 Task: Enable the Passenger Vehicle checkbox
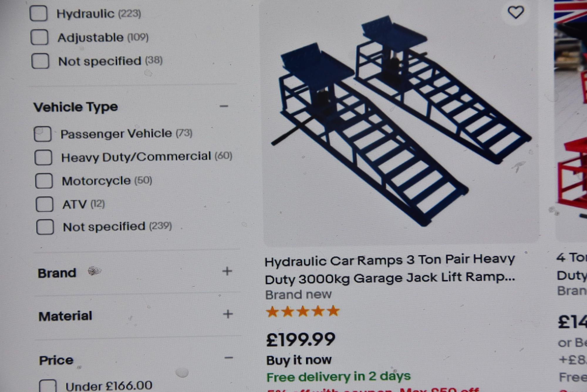[43, 134]
